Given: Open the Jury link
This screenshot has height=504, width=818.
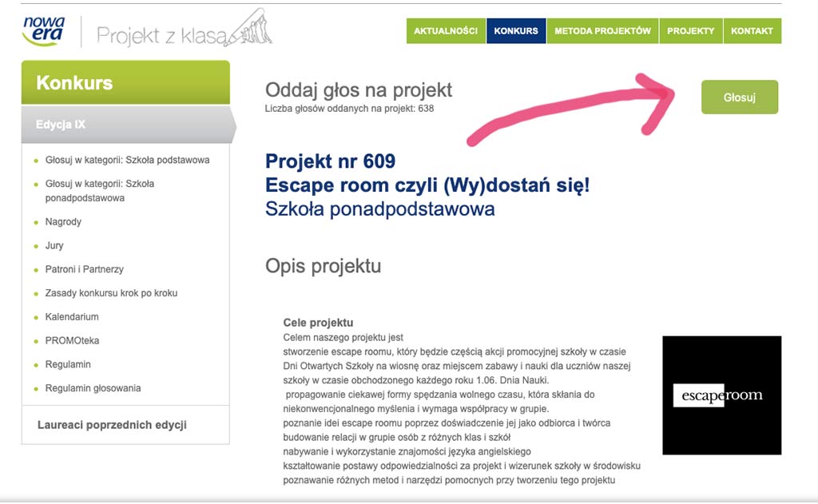Looking at the screenshot, I should click(54, 246).
